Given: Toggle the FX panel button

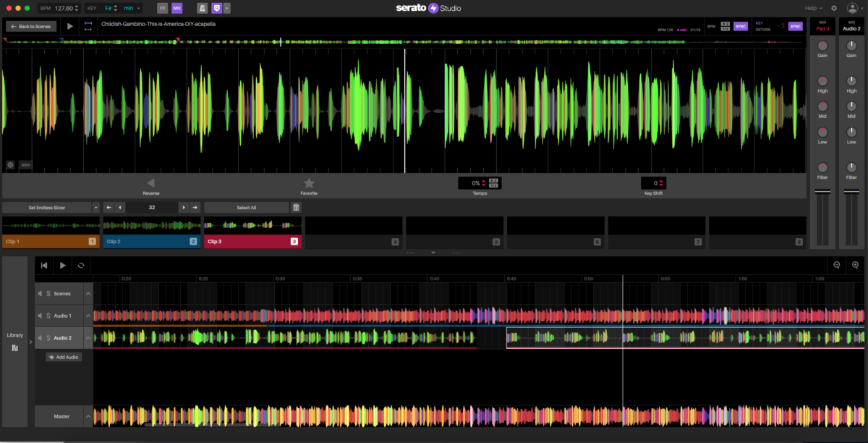Looking at the screenshot, I should point(162,8).
